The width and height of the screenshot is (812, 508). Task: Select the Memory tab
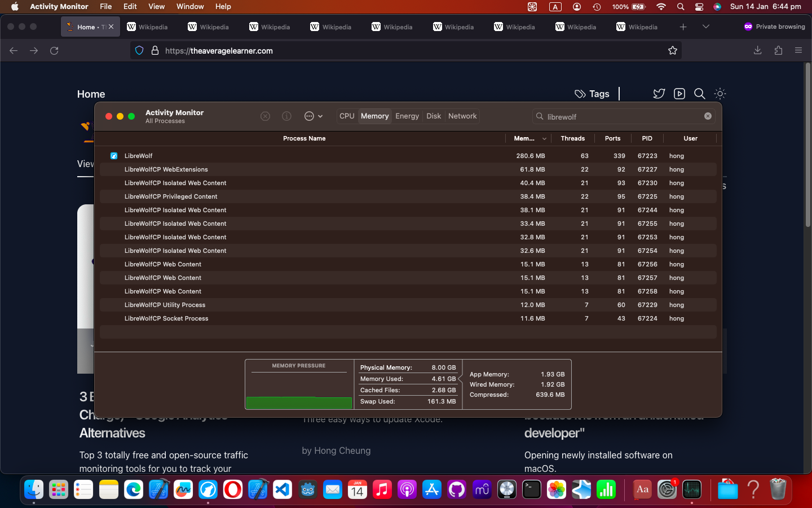(375, 116)
